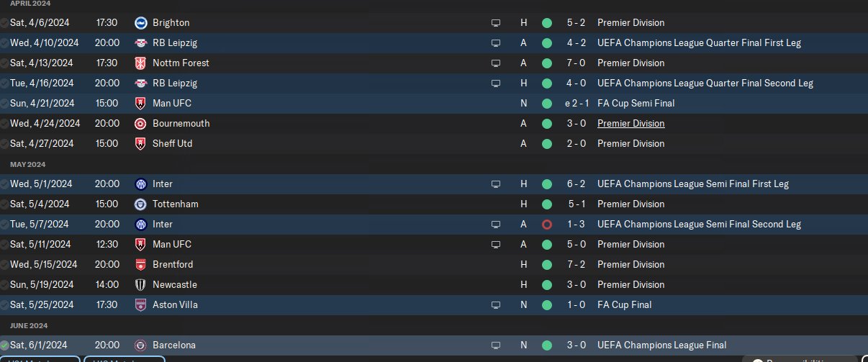Click the green win indicator on Sheff Utd row
Viewport: 868px width, 362px height.
pyautogui.click(x=547, y=144)
